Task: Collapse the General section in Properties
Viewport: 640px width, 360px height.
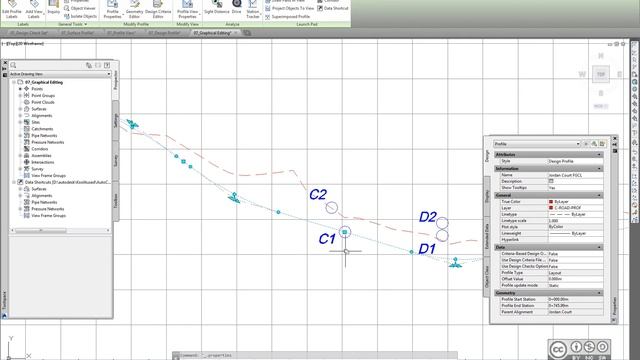Action: (x=599, y=195)
